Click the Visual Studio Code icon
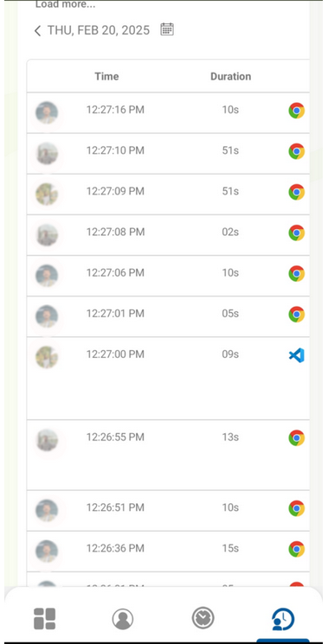Viewport: 328px width, 644px height. 296,355
